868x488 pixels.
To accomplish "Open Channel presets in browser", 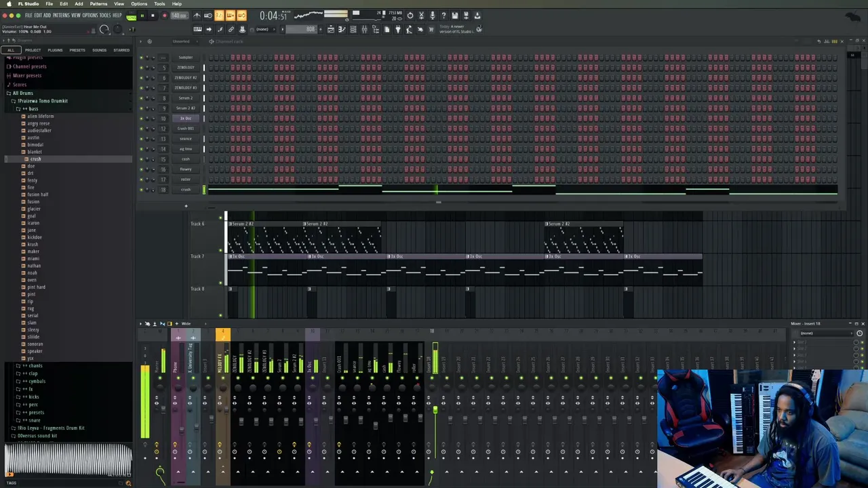I will pos(29,66).
